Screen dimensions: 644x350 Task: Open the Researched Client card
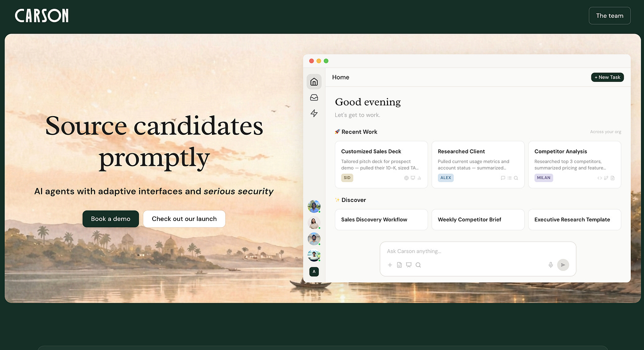click(478, 165)
